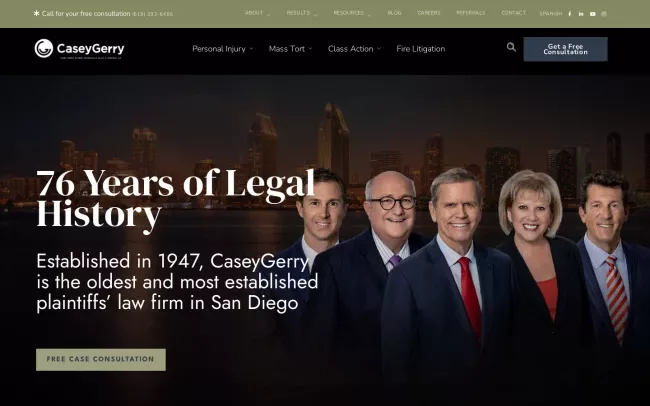Click the Free Case Consultation button

click(x=101, y=359)
